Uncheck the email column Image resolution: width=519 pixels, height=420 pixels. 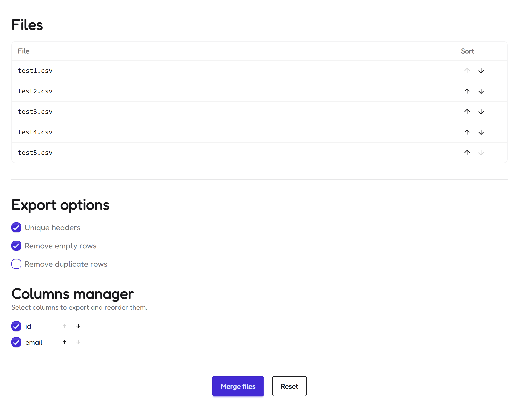pyautogui.click(x=16, y=342)
